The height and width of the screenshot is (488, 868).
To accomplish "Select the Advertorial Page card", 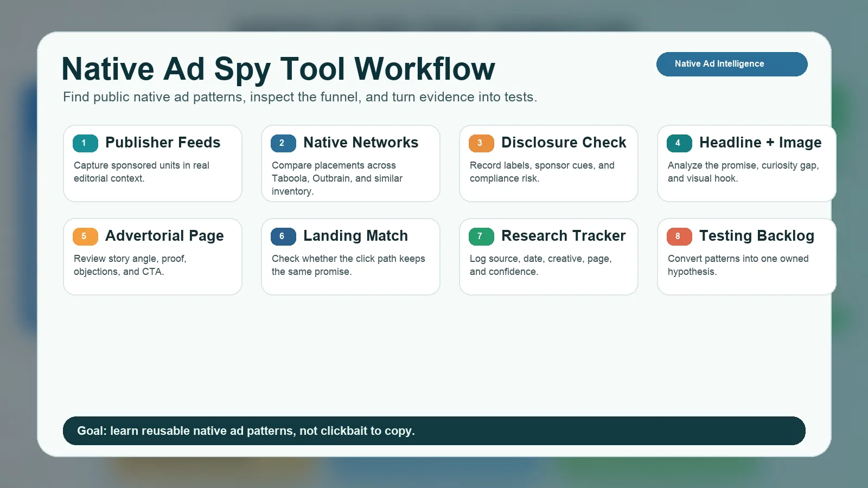I will 152,256.
